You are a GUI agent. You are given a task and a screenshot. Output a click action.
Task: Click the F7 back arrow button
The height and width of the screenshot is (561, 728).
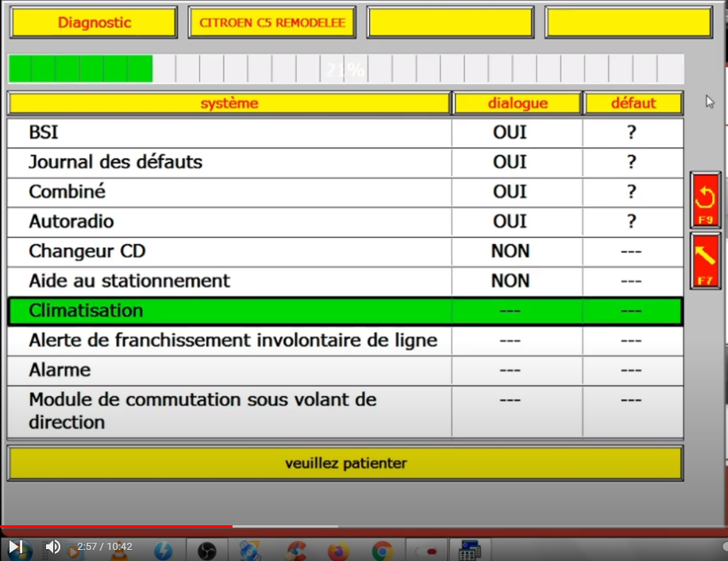[705, 262]
